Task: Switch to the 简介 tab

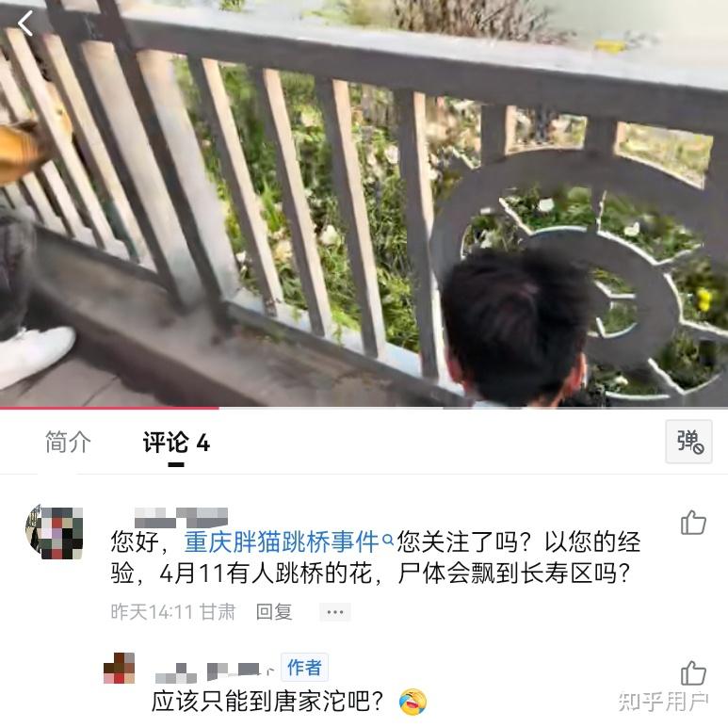Action: tap(68, 442)
